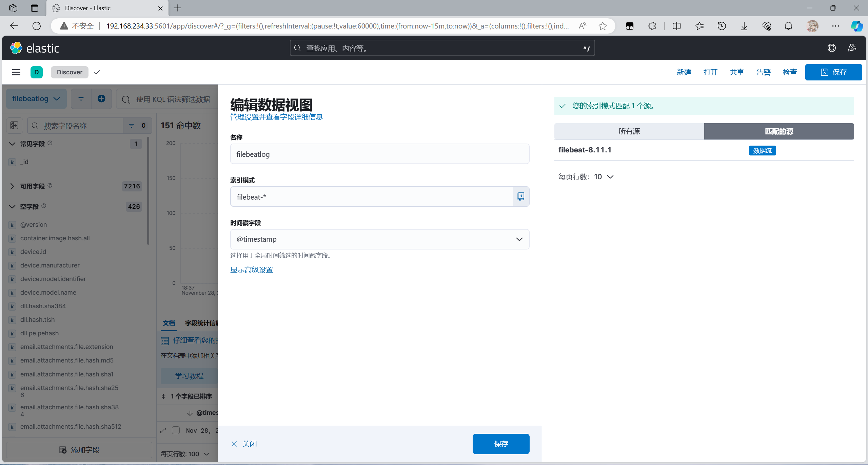868x465 pixels.
Task: Check the first document row checkbox
Action: pyautogui.click(x=176, y=430)
